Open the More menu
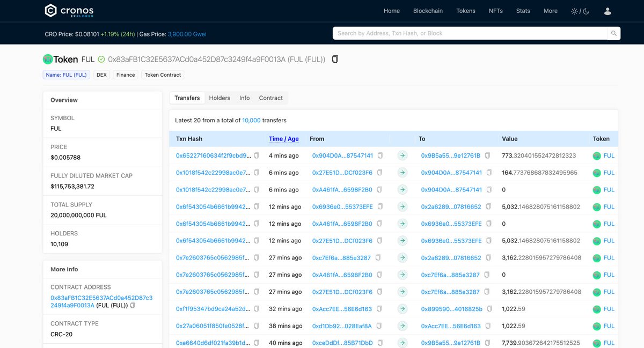644x348 pixels. pyautogui.click(x=551, y=11)
